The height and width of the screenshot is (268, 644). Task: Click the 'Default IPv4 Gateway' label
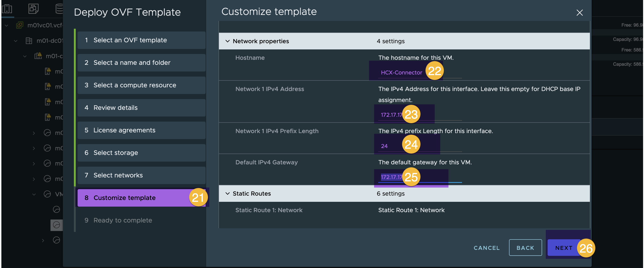tap(266, 162)
